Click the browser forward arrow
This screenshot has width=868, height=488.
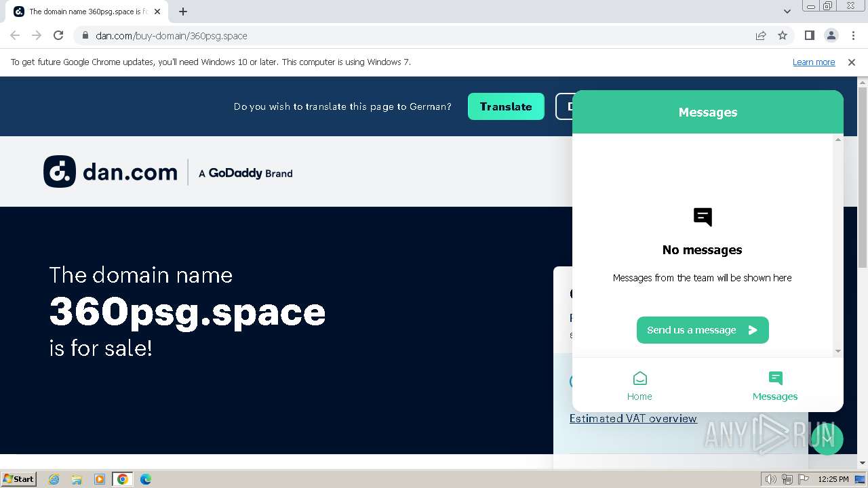(37, 35)
